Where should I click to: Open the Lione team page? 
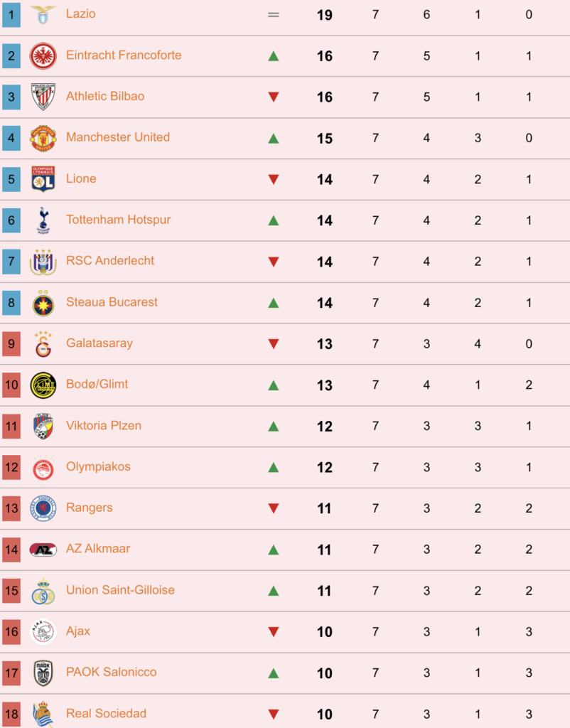point(81,178)
